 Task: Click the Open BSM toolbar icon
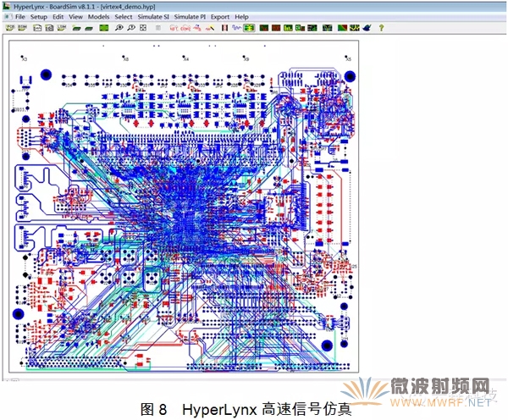[22, 28]
